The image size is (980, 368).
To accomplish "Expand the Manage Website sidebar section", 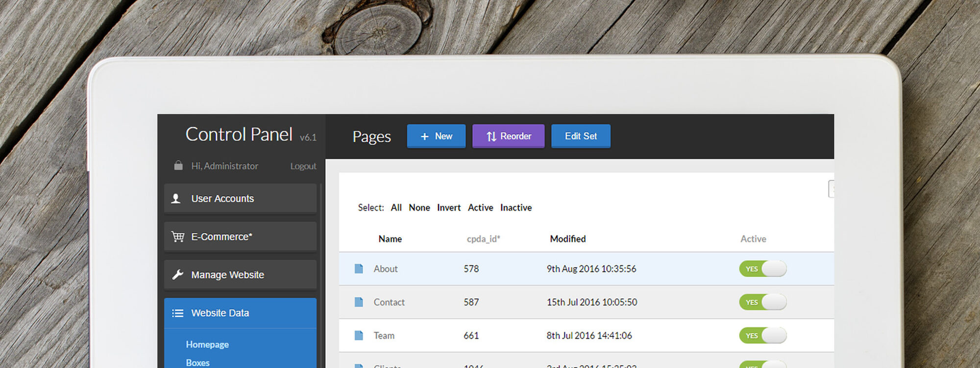I will (240, 275).
